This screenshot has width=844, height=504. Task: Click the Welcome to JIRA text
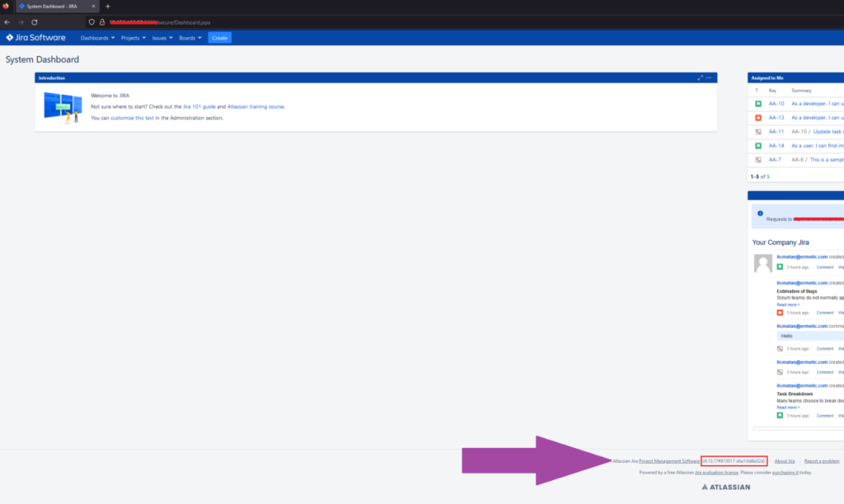point(110,96)
